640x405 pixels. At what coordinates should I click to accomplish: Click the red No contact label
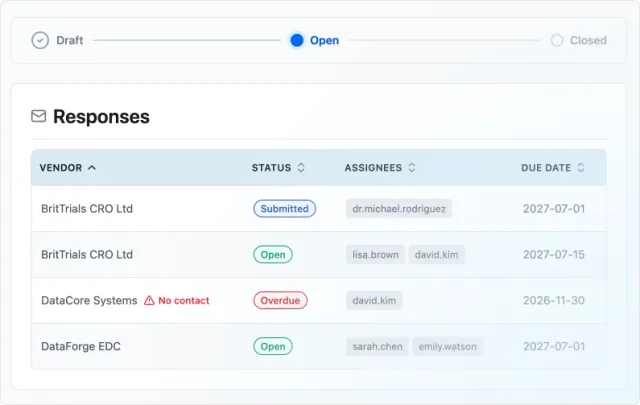coord(184,301)
